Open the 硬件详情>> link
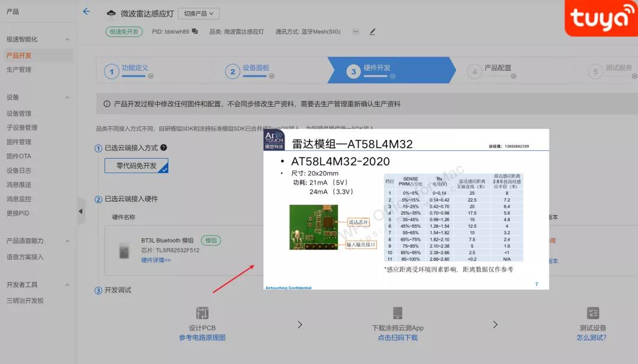This screenshot has height=364, width=638. (156, 260)
